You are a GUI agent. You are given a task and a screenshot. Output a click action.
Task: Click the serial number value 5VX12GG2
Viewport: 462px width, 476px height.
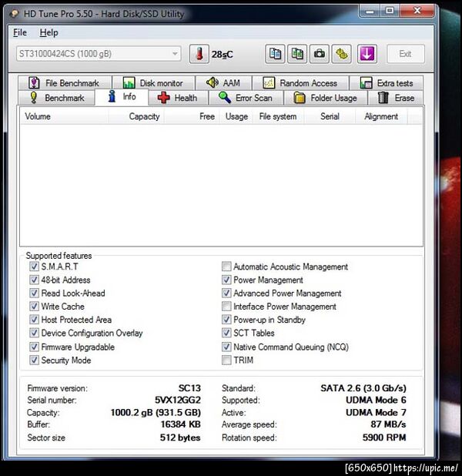[x=178, y=400]
